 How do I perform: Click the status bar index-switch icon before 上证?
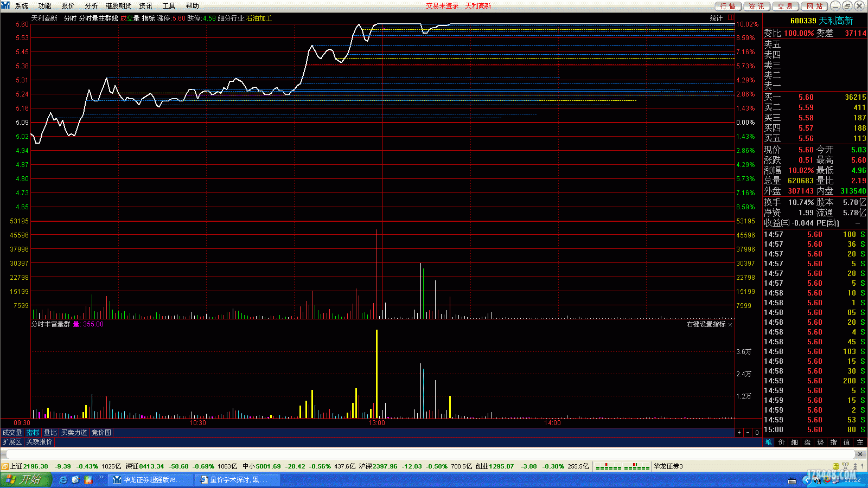point(5,466)
